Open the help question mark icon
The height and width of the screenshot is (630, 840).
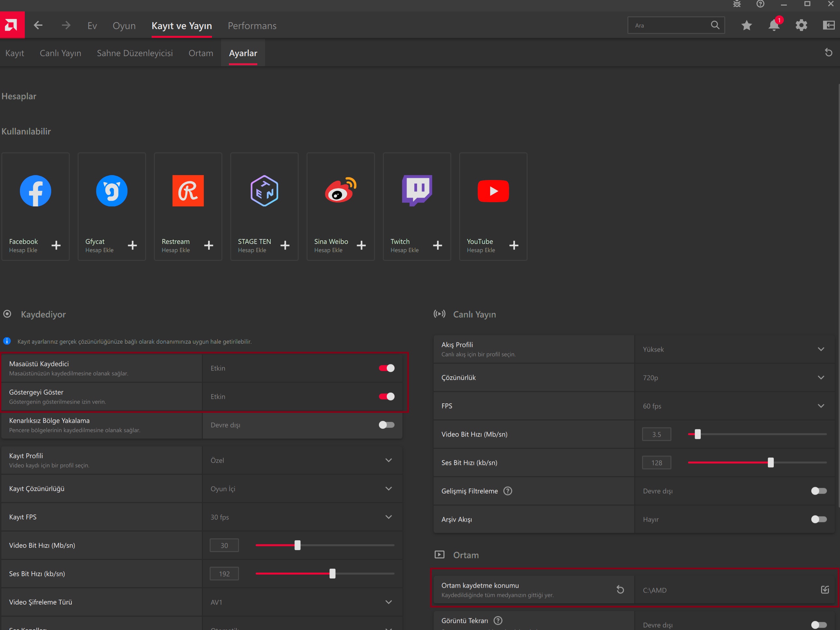tap(760, 4)
